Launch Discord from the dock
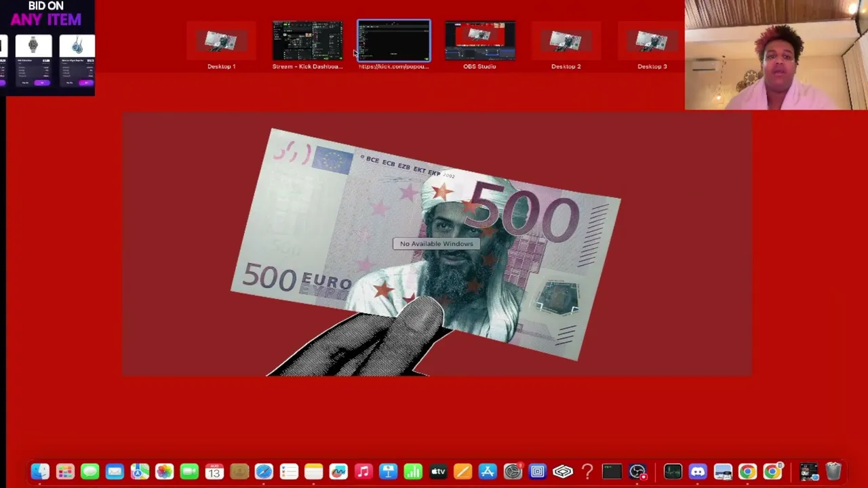 698,472
